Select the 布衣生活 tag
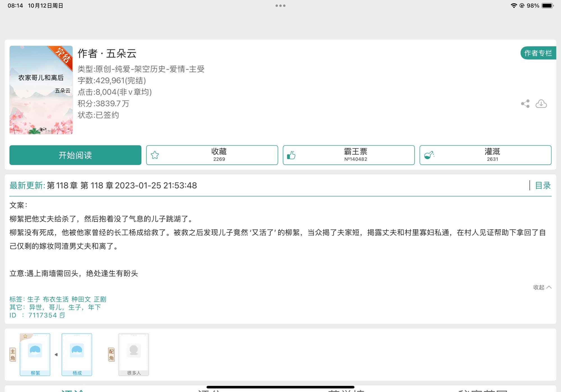The height and width of the screenshot is (392, 561). [56, 299]
